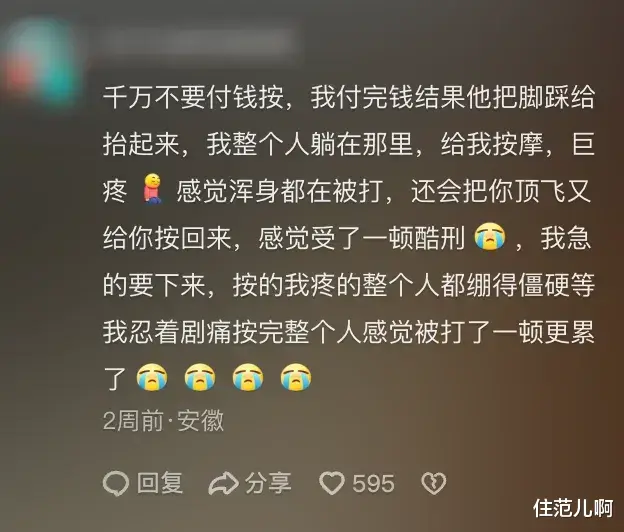Tap the reply speech bubble icon
Screen dimensions: 624x532
116,483
